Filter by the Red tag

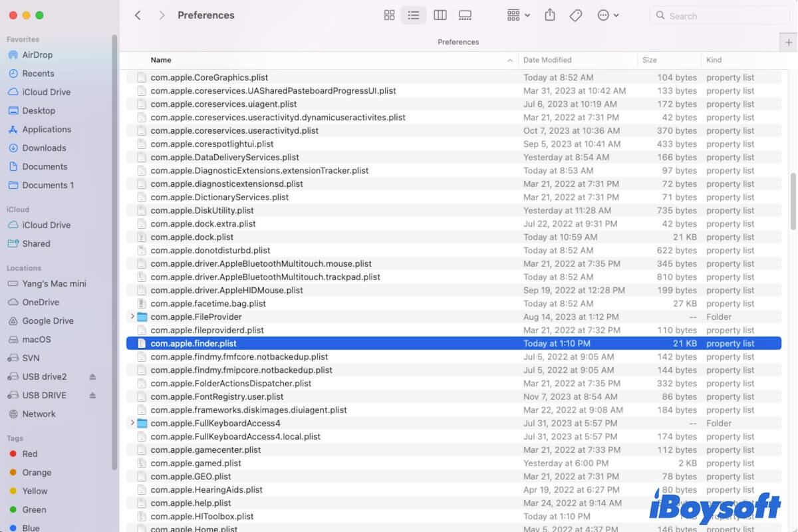tap(30, 454)
